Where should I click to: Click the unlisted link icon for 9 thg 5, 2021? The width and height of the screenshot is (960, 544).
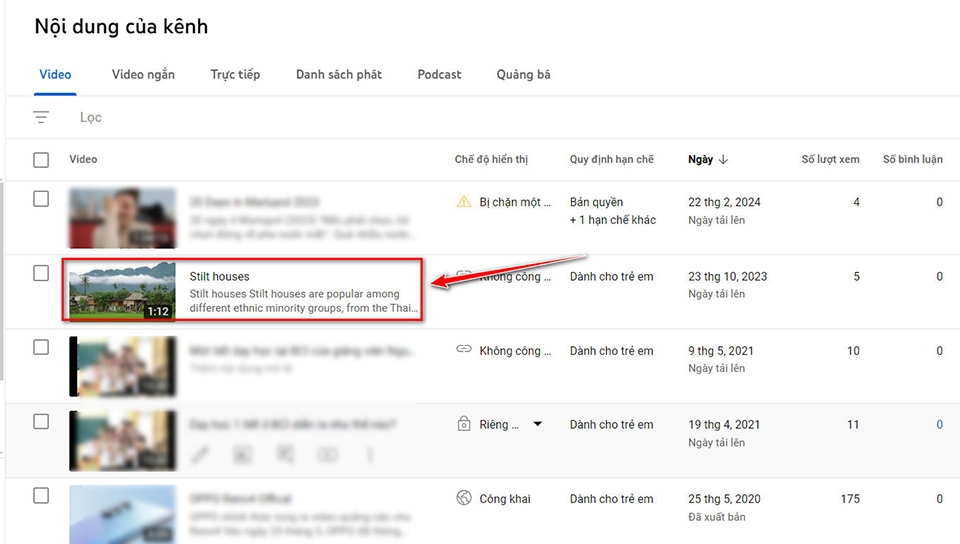[x=464, y=349]
